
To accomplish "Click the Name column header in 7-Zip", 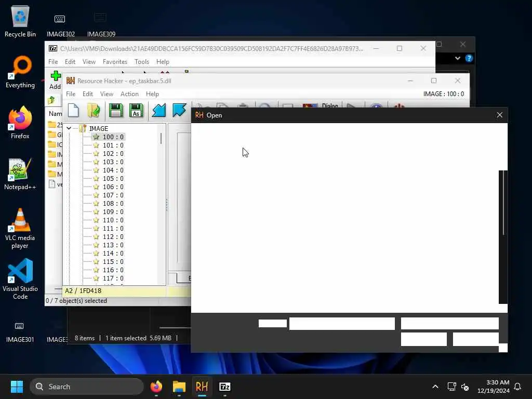I will pos(55,114).
